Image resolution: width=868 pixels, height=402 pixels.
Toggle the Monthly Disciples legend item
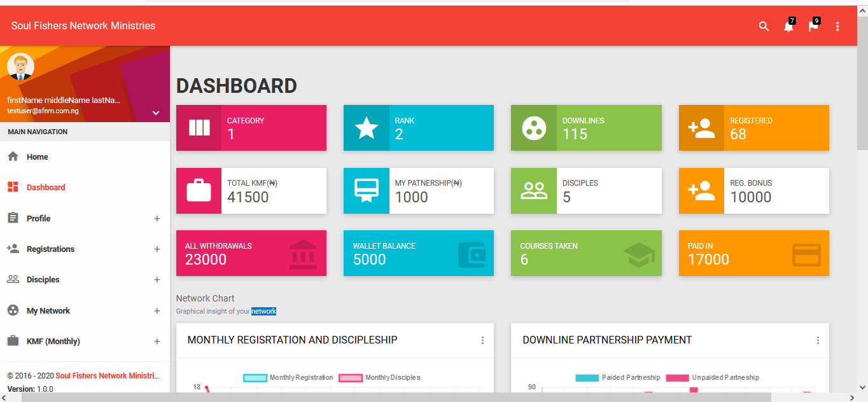380,377
